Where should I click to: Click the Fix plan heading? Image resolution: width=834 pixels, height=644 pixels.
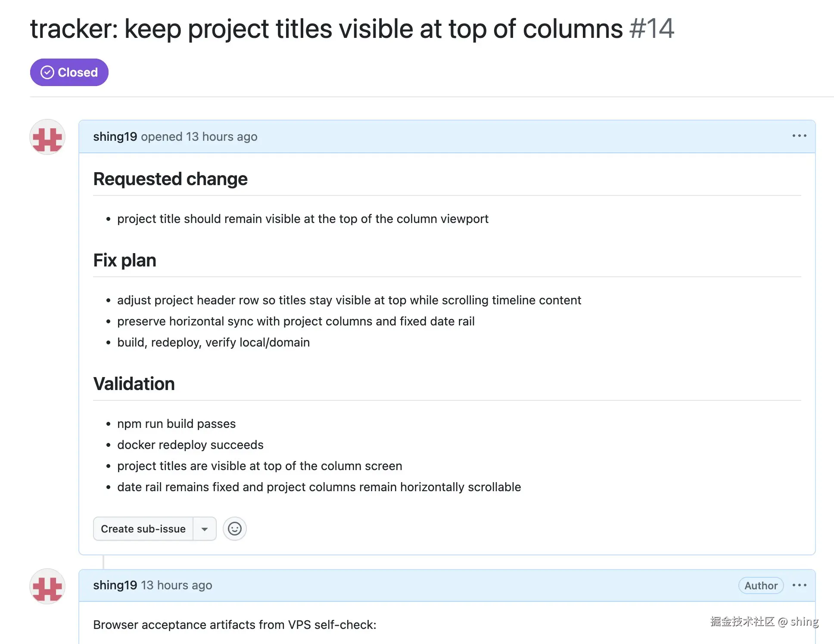124,260
